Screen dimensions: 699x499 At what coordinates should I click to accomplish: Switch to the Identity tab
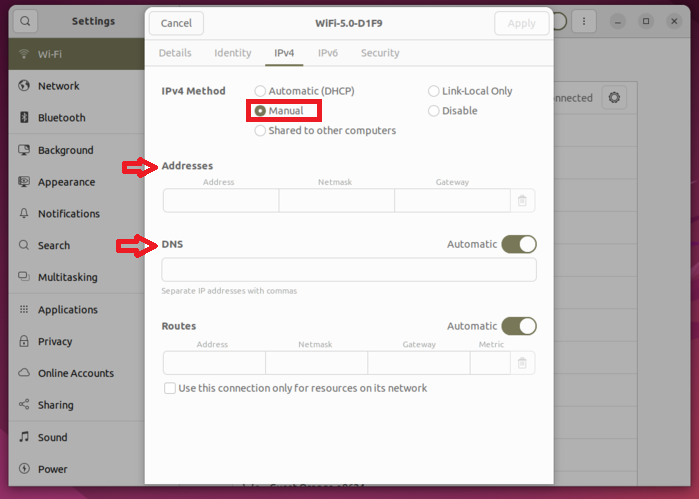click(x=233, y=53)
